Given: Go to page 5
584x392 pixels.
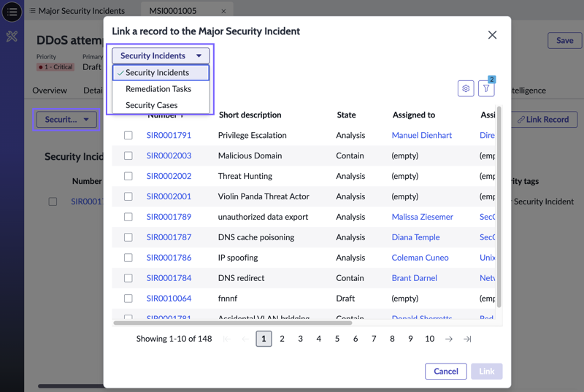Looking at the screenshot, I should (x=337, y=339).
